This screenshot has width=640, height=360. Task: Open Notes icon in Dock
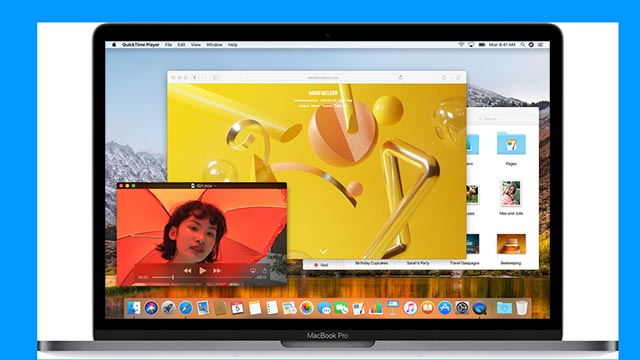pos(255,308)
